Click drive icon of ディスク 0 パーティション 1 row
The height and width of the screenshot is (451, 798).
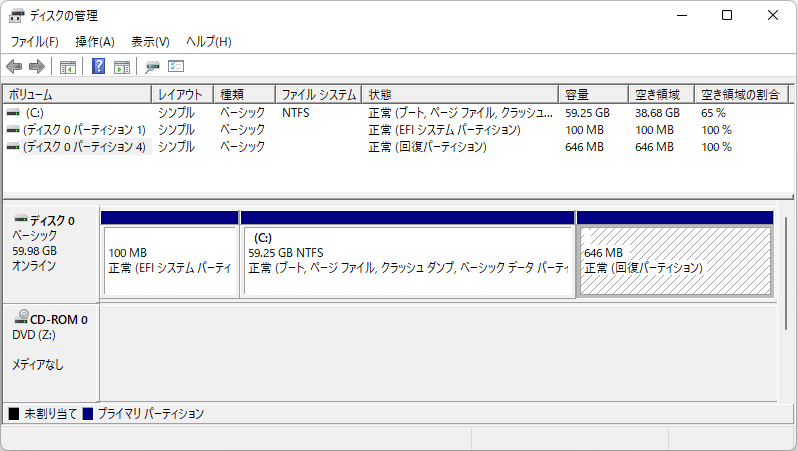point(13,130)
